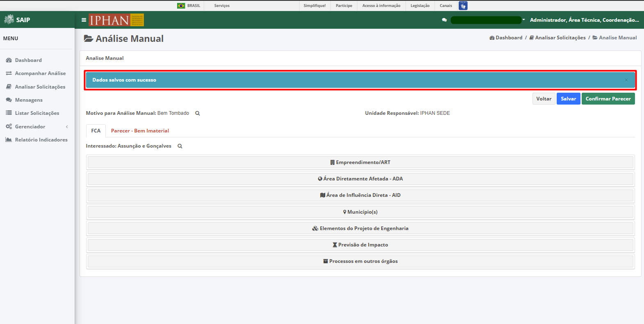Screen dimensions: 644x324
Task: Expand Área de Influência Direta - AID section
Action: point(360,195)
